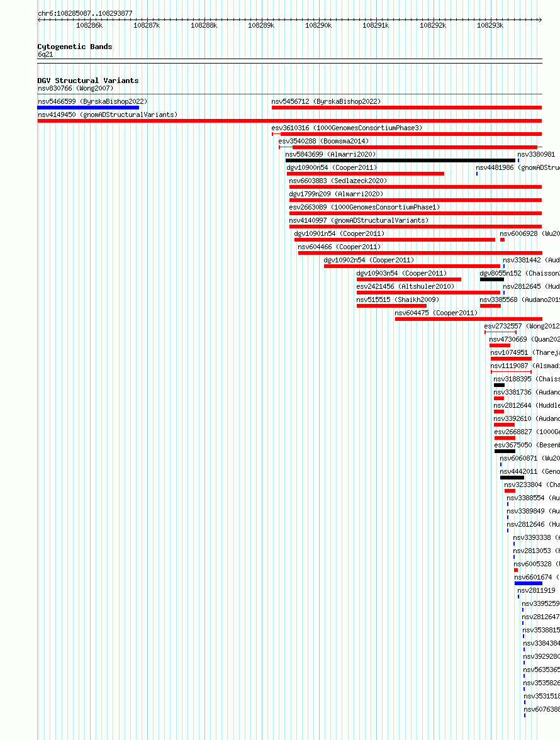This screenshot has height=740, width=560.
Task: Click the dgv1799n209 (Almarri2020) label
Action: point(336,194)
